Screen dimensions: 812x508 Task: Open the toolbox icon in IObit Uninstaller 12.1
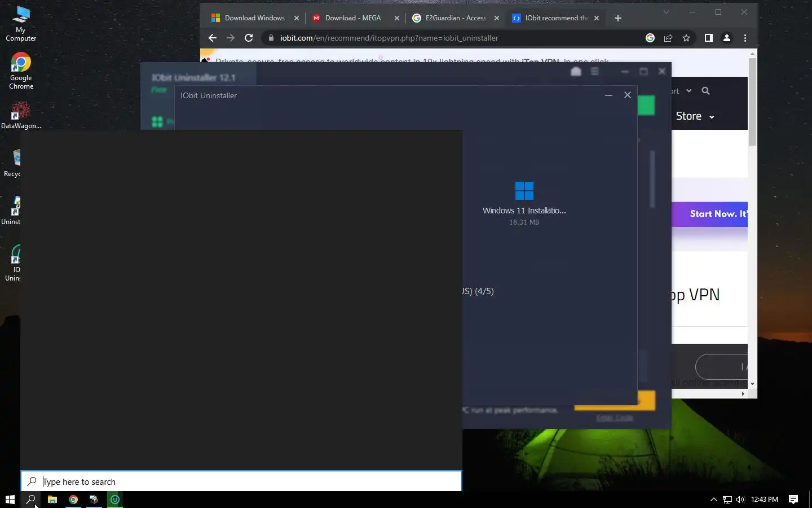(576, 71)
